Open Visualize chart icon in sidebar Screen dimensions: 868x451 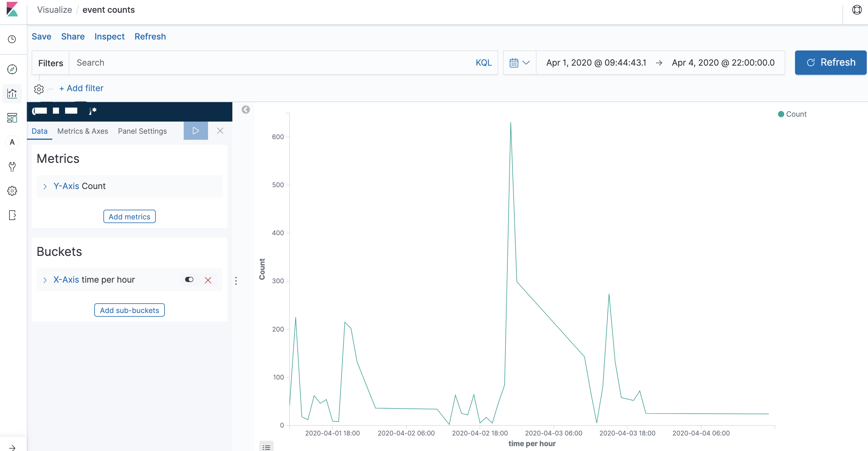(12, 93)
